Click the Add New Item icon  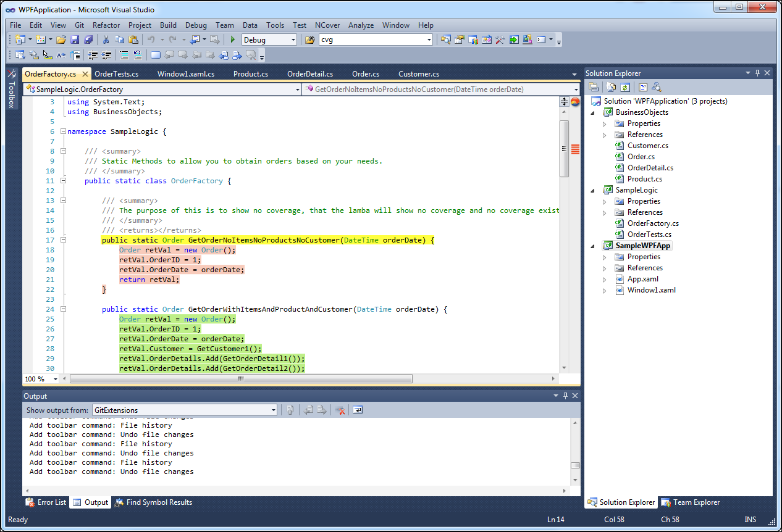tap(40, 39)
